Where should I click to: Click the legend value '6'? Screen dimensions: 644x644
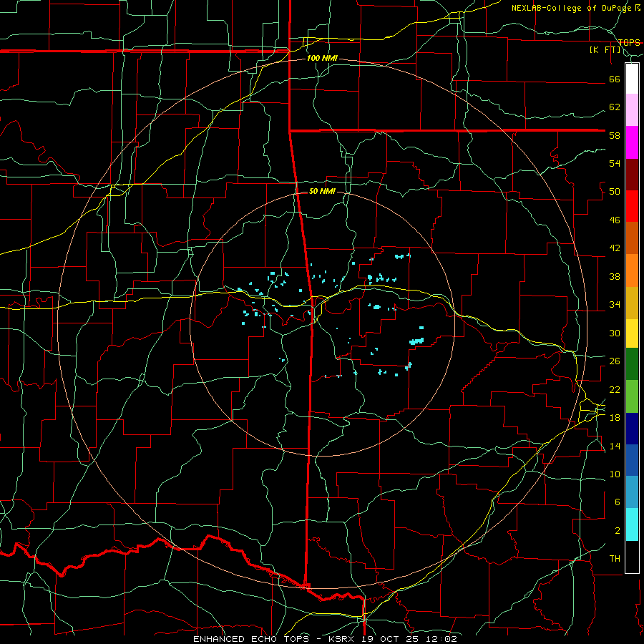click(x=618, y=502)
